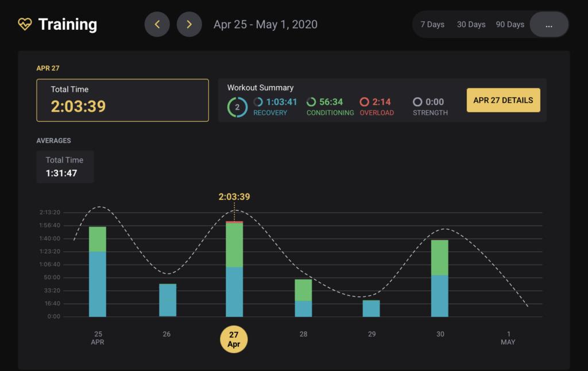Viewport: 588px width, 371px height.
Task: Click the workout count circle showing 2
Action: (x=237, y=107)
